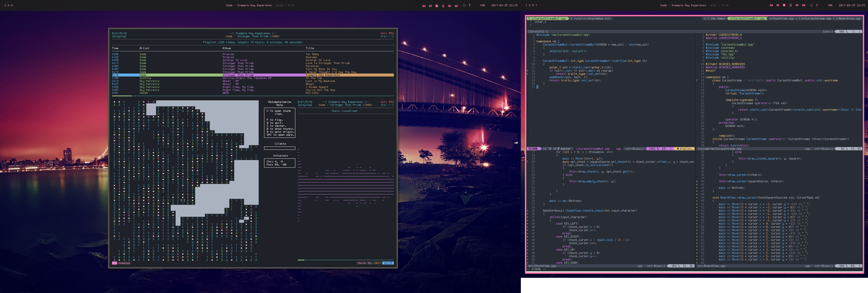Pause playback from left monitor bar
This screenshot has height=293, width=868.
click(443, 6)
